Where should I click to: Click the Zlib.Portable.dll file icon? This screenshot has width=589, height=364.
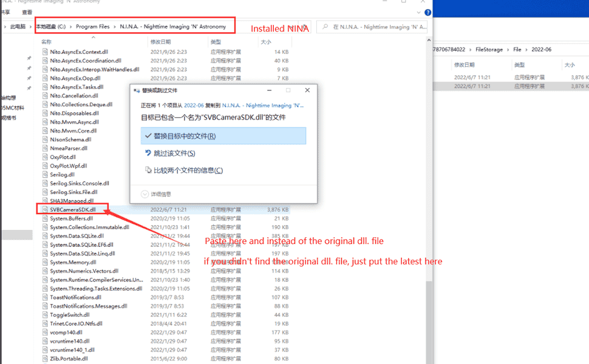coord(44,359)
